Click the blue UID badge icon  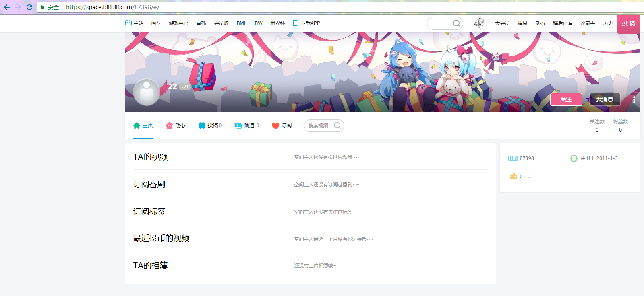513,158
